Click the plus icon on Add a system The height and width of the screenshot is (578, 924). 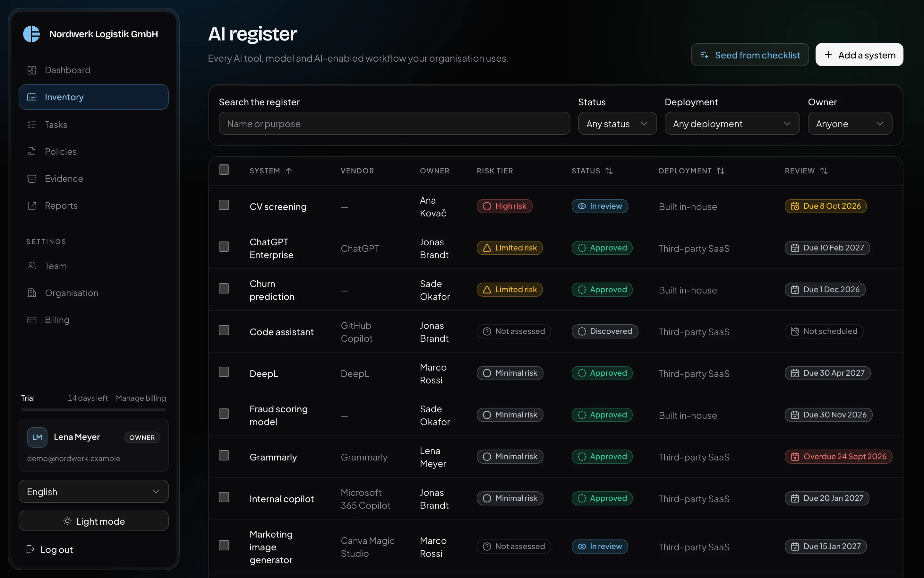click(828, 55)
